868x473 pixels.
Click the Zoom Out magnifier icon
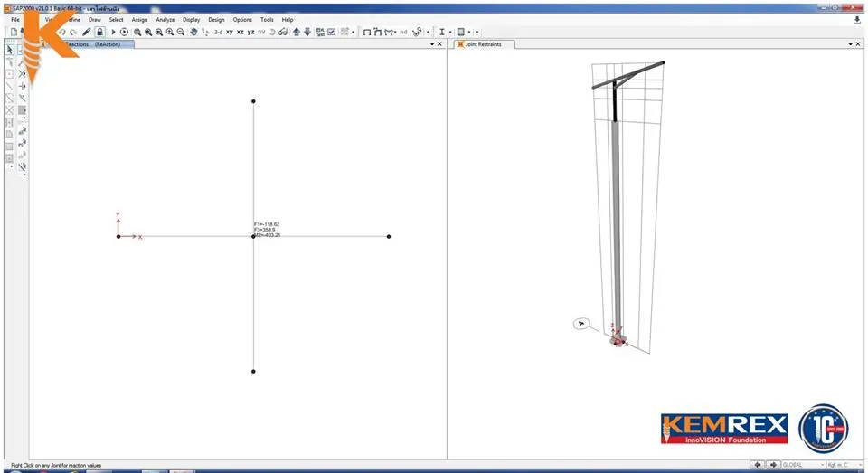[181, 33]
